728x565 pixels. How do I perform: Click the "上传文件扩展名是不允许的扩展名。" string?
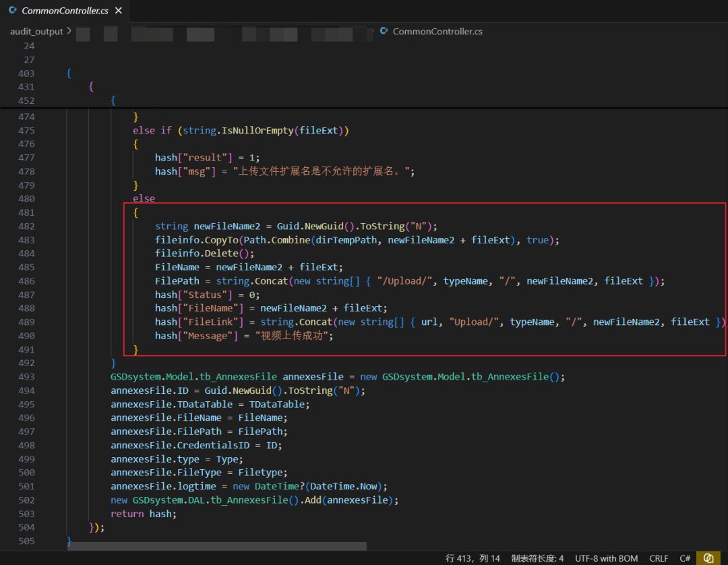(322, 171)
